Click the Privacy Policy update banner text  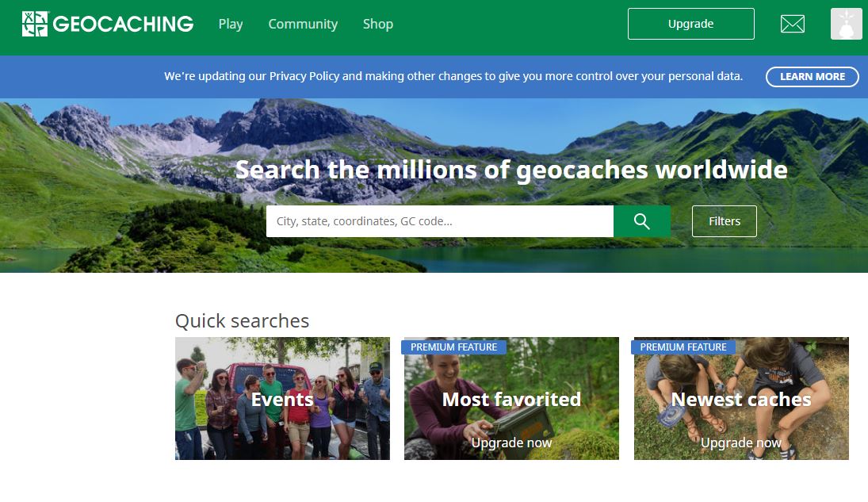[453, 77]
